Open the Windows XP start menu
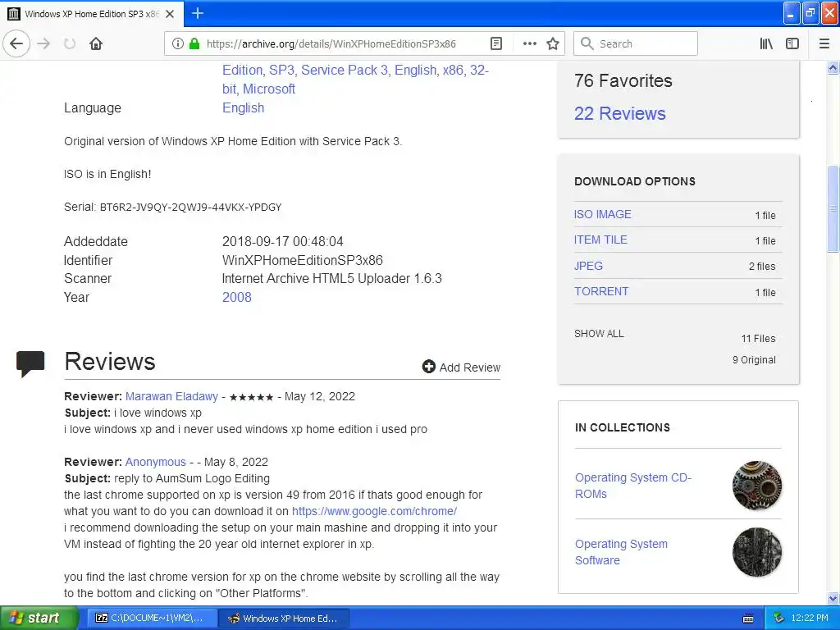This screenshot has height=630, width=840. click(39, 618)
